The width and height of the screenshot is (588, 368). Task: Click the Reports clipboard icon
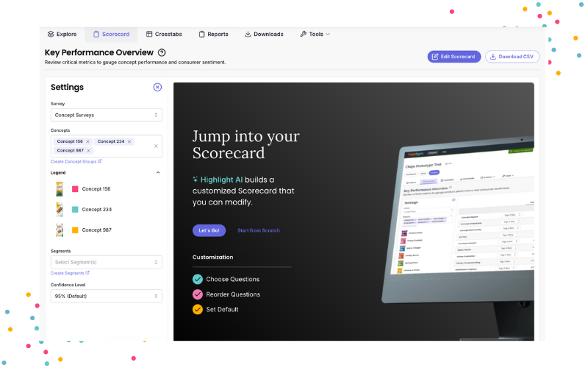click(201, 34)
